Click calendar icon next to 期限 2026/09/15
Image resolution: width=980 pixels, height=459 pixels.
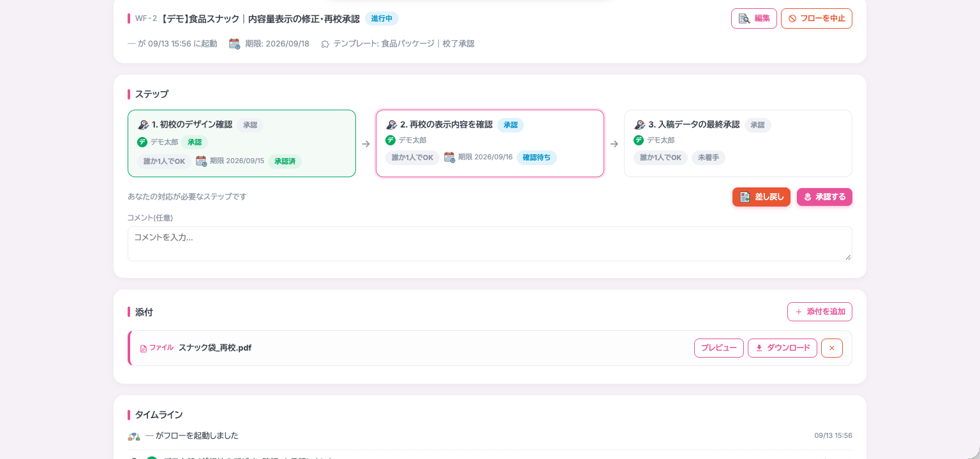point(202,161)
